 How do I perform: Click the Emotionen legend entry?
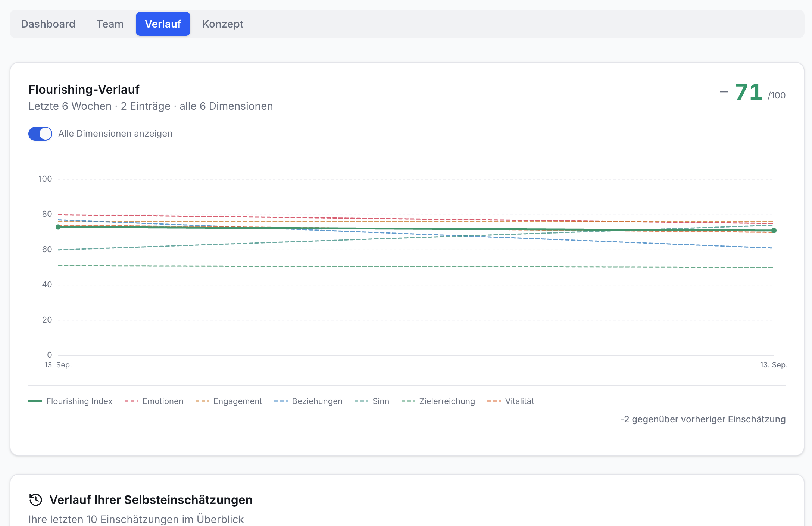154,401
